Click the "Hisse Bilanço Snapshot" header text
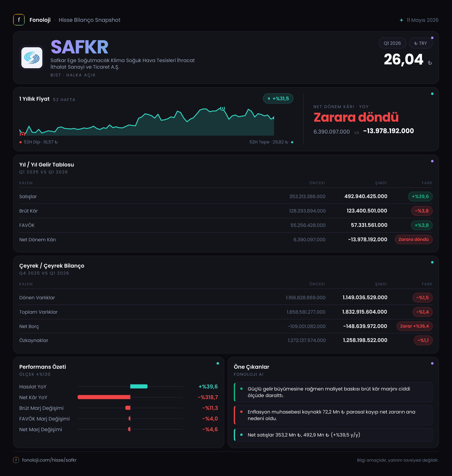452x476 pixels. tap(89, 20)
